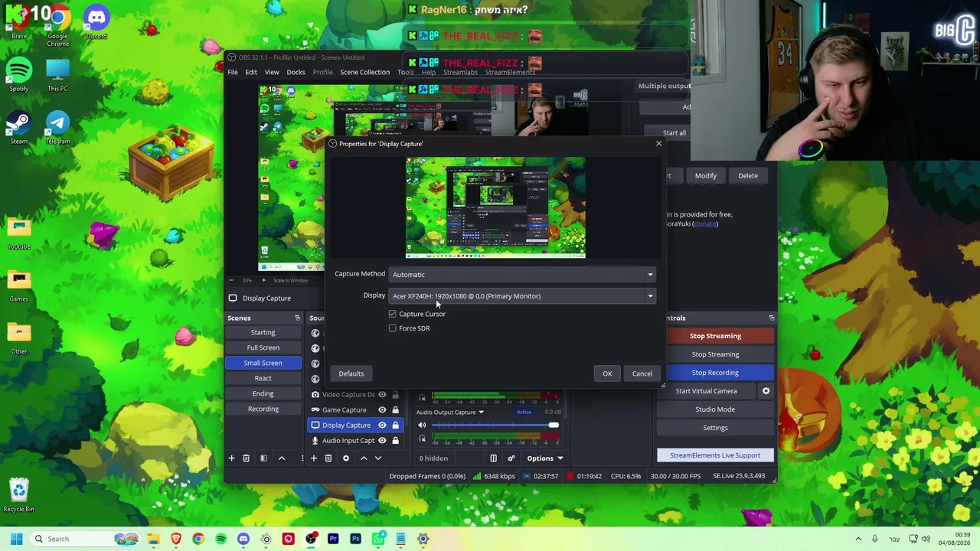
Task: Select the React scene
Action: point(263,378)
